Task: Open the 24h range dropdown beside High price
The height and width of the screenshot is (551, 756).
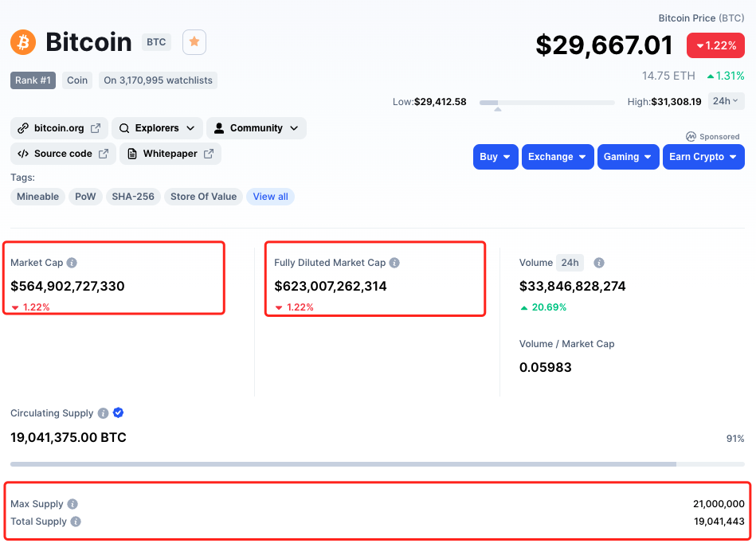Action: coord(726,101)
